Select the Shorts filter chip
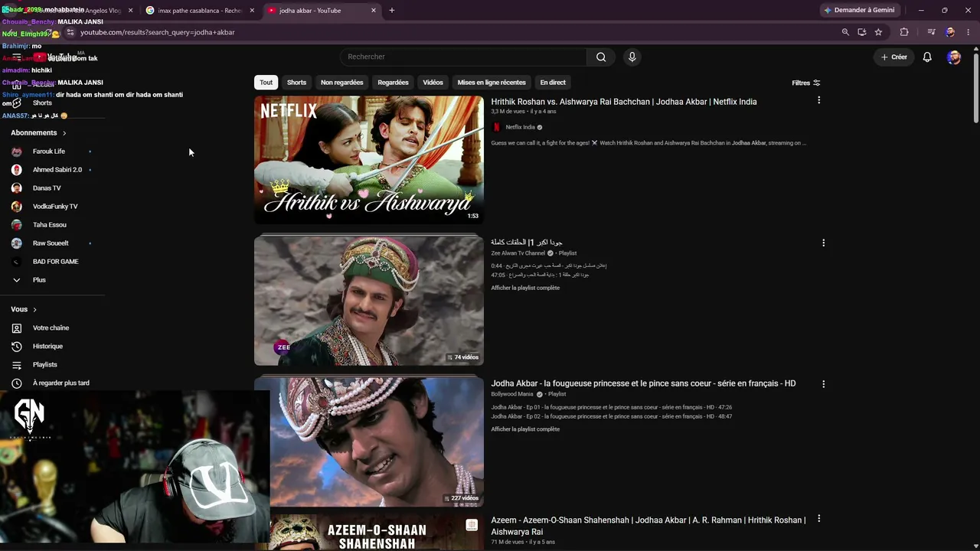Image resolution: width=980 pixels, height=551 pixels. pos(296,83)
